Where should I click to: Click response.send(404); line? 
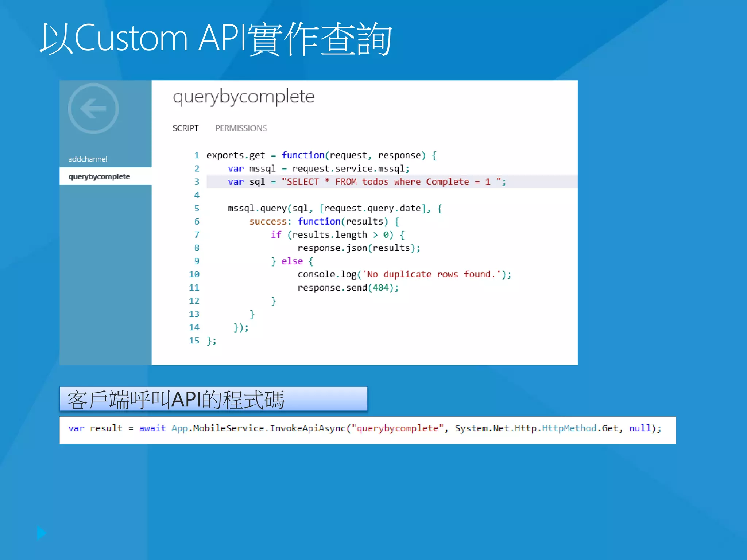(348, 288)
